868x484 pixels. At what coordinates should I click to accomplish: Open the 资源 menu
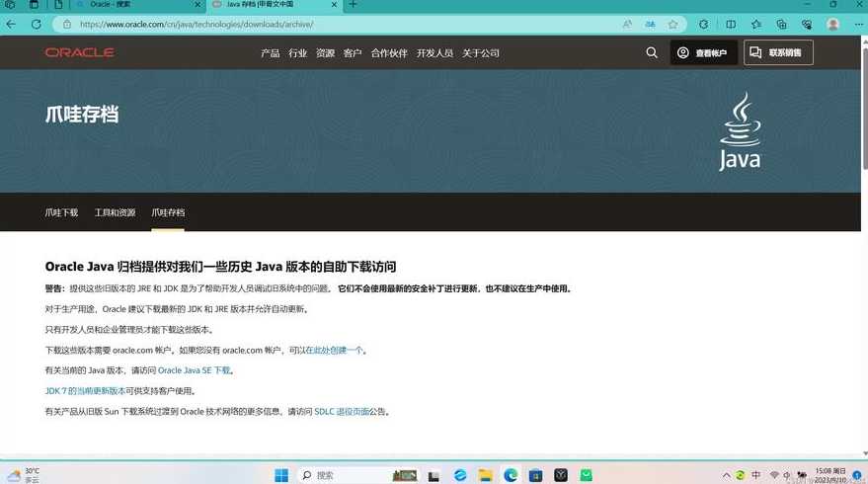326,53
